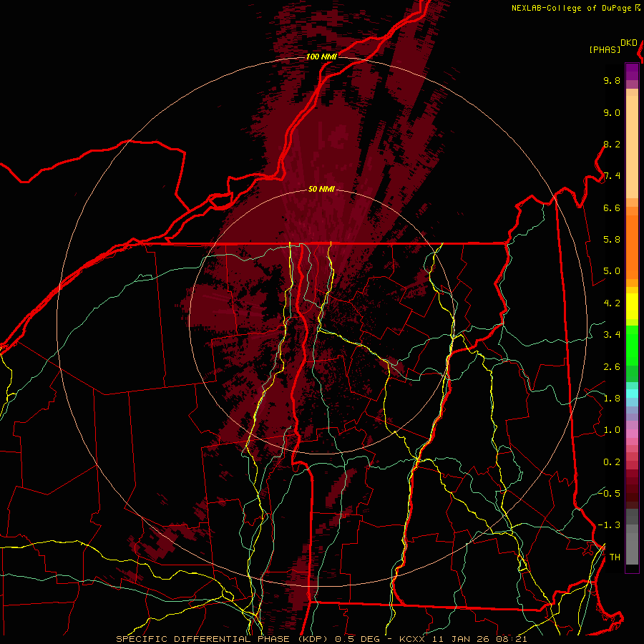Viewport: 644px width, 644px height.
Task: Click the DKD legend heading
Action: coord(629,43)
